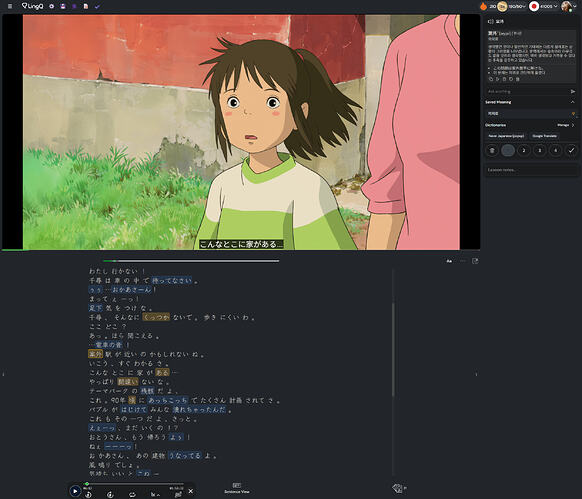582x499 pixels.
Task: Open the Japanese flag language dropdown
Action: [543, 6]
